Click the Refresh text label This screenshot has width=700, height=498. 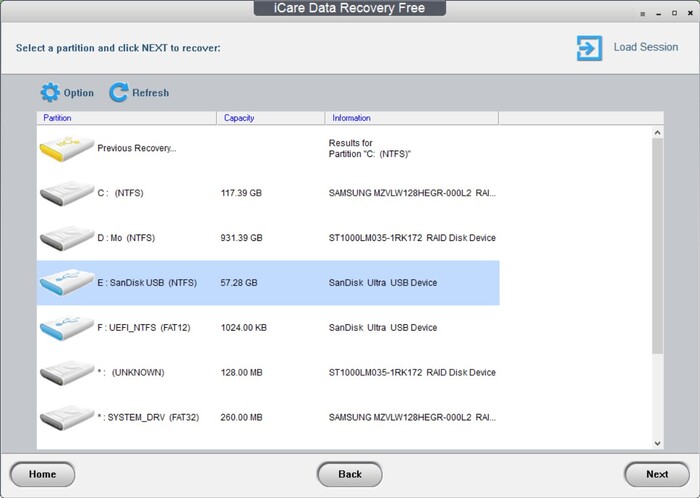(151, 93)
